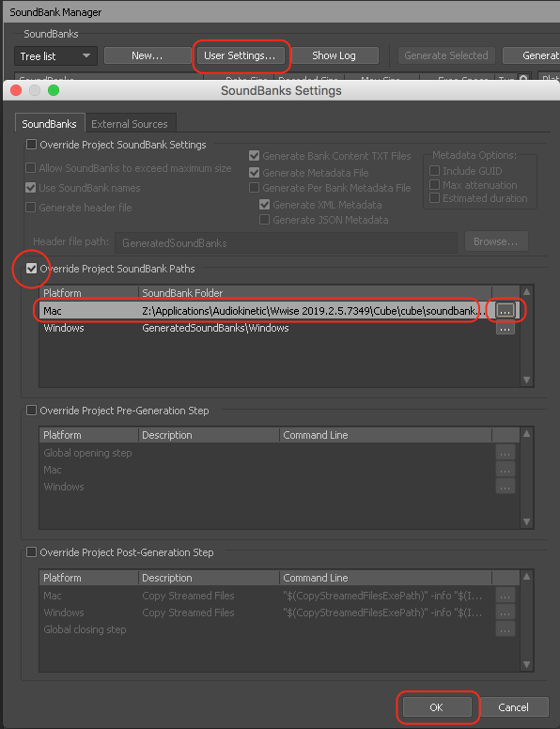Click the browse ellipsis for Mac SoundBank folder
The height and width of the screenshot is (729, 560).
click(506, 311)
